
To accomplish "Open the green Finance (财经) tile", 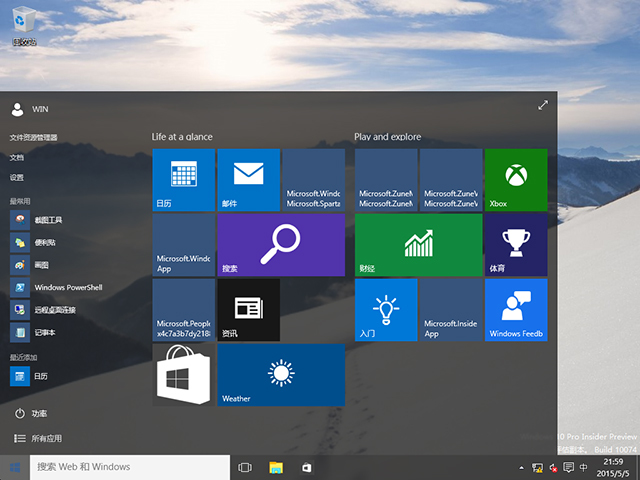I will click(x=418, y=245).
